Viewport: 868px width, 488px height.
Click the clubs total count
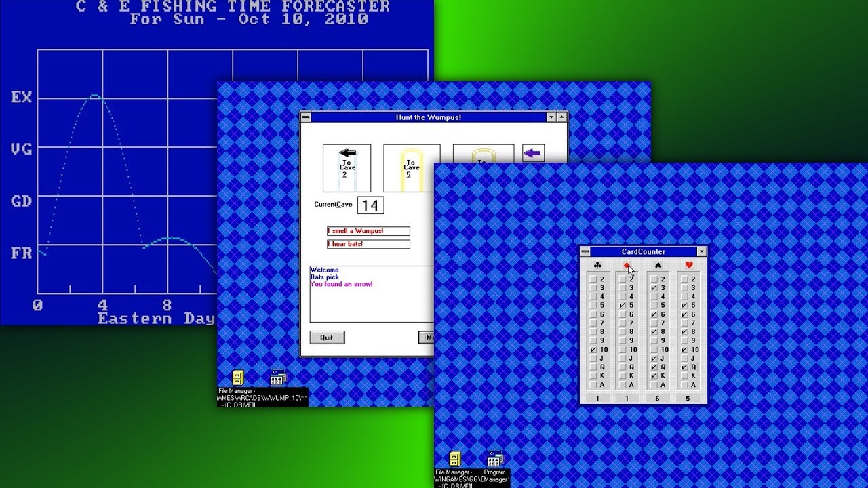point(597,398)
